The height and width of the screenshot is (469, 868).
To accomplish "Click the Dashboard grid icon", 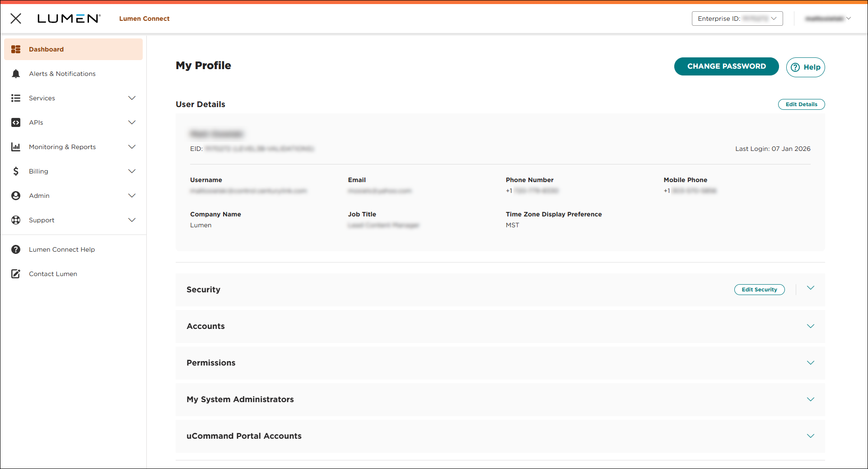I will [x=16, y=49].
